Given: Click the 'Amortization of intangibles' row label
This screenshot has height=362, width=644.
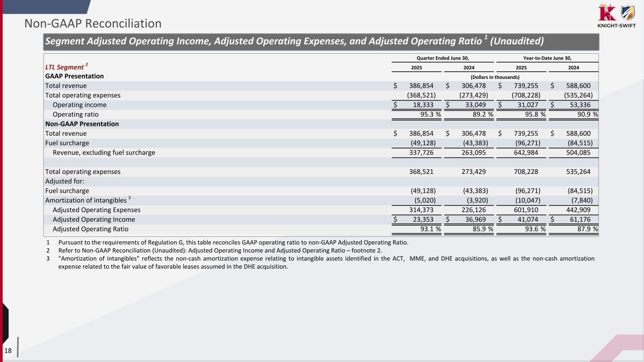Looking at the screenshot, I should coord(87,200).
